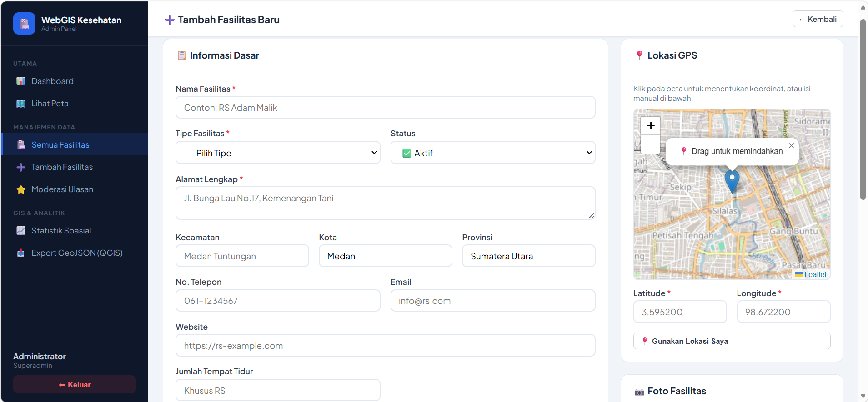Click Gunakan Lokasi Saya button
868x402 pixels.
click(732, 341)
